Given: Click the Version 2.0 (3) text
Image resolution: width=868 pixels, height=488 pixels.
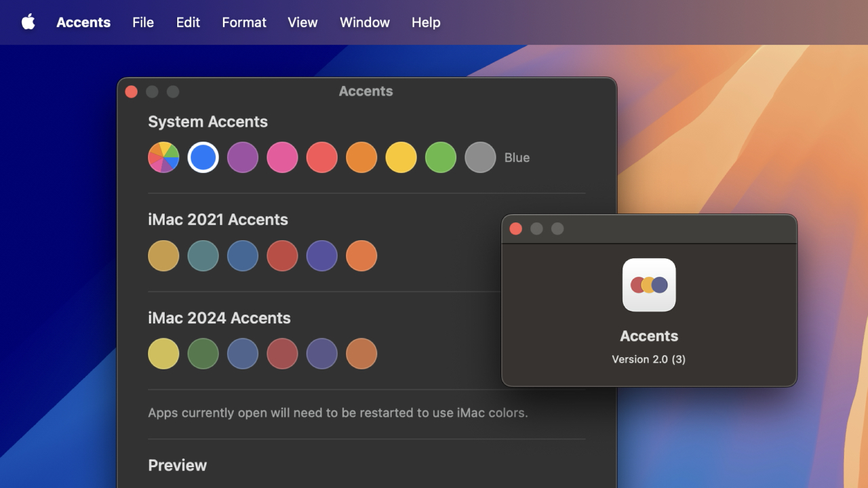Looking at the screenshot, I should point(649,359).
